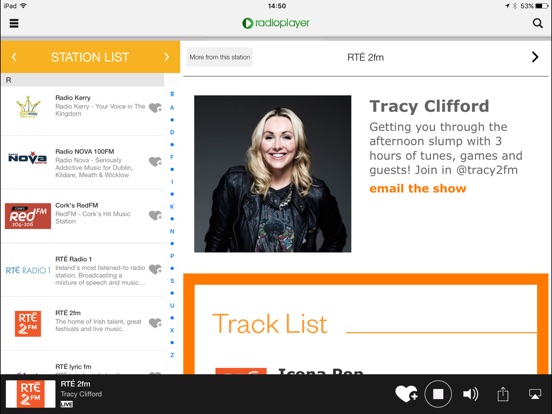This screenshot has height=414, width=552.
Task: Jump to letter Z in index
Action: click(x=172, y=355)
